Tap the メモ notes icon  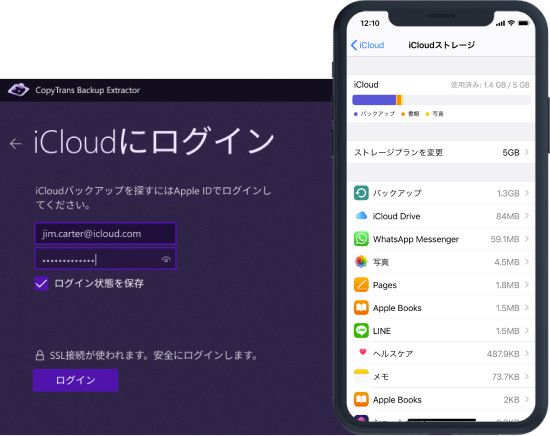point(361,376)
